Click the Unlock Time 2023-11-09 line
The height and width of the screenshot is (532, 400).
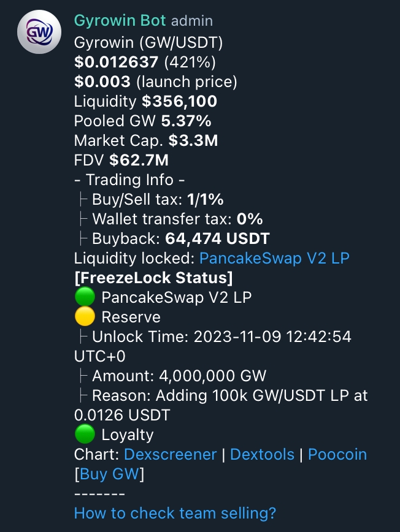click(x=221, y=336)
